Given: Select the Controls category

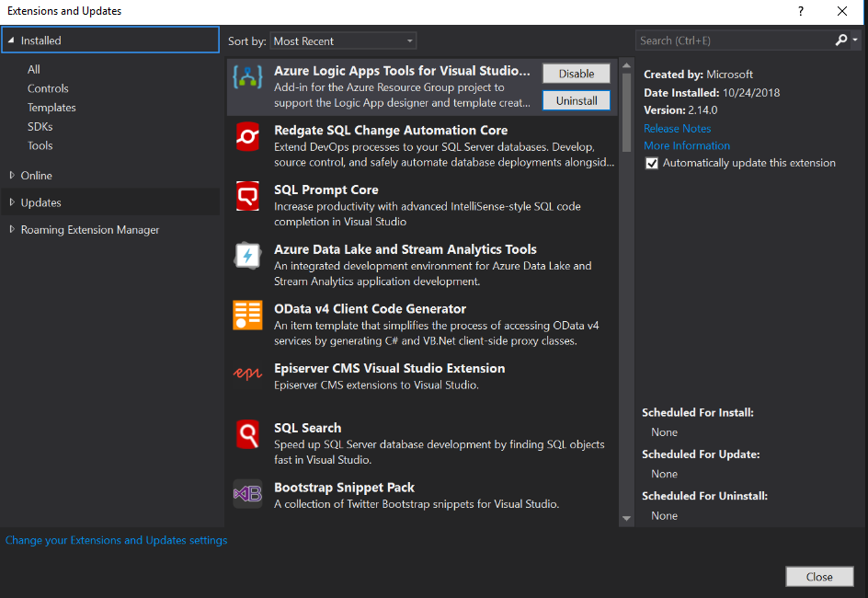Looking at the screenshot, I should (x=48, y=88).
